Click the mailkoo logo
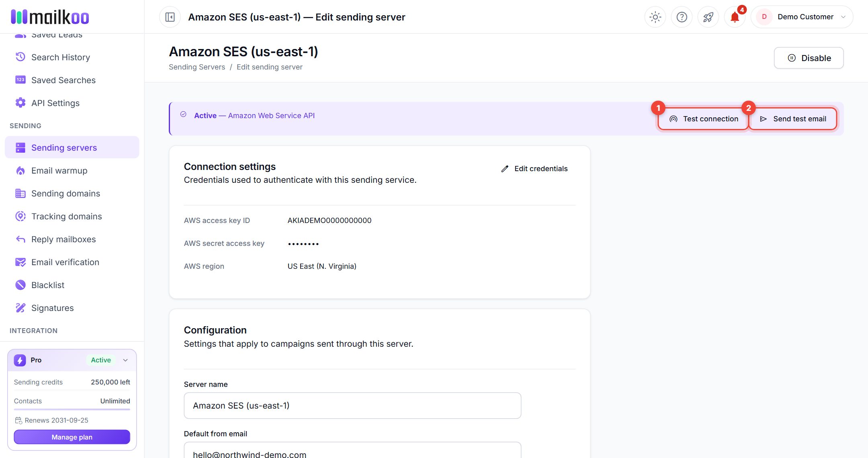868x458 pixels. [50, 17]
